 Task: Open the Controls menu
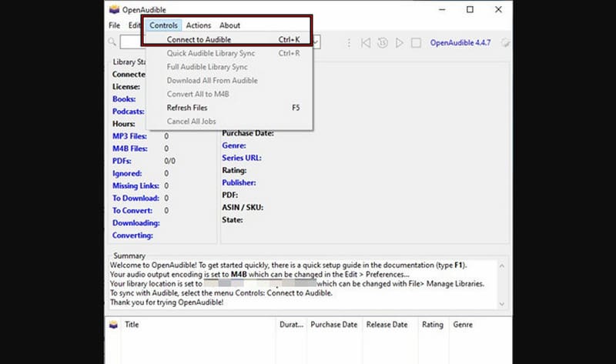pyautogui.click(x=163, y=25)
